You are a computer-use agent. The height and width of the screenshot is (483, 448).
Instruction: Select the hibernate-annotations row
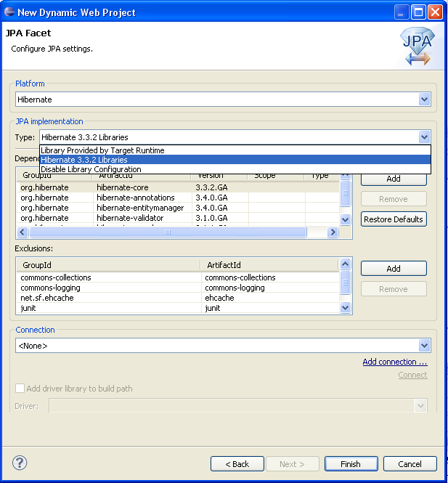point(178,198)
